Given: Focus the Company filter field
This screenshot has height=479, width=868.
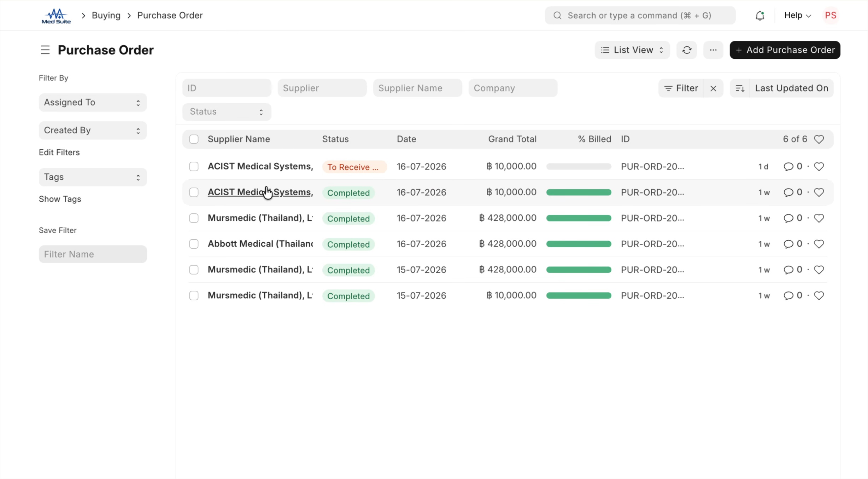Looking at the screenshot, I should pos(513,88).
